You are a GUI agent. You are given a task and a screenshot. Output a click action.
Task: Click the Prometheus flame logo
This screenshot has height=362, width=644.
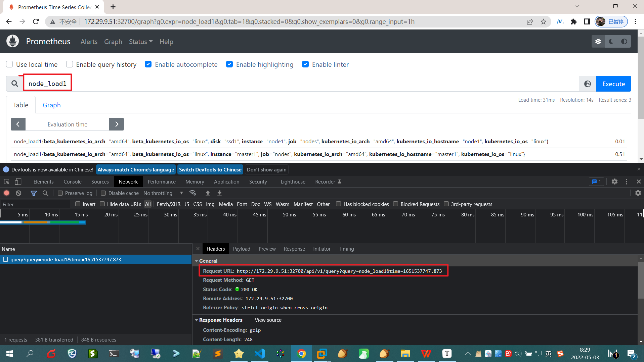(x=13, y=41)
